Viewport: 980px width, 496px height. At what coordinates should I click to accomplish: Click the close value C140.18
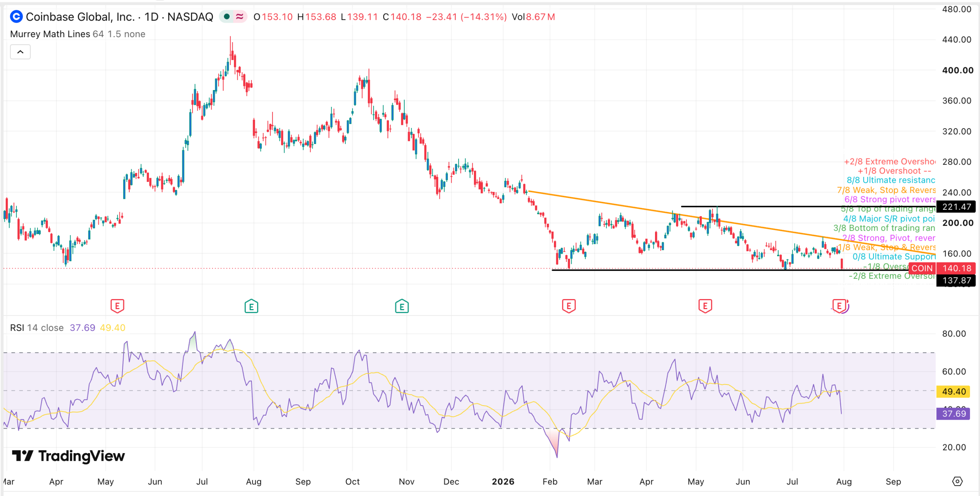402,17
